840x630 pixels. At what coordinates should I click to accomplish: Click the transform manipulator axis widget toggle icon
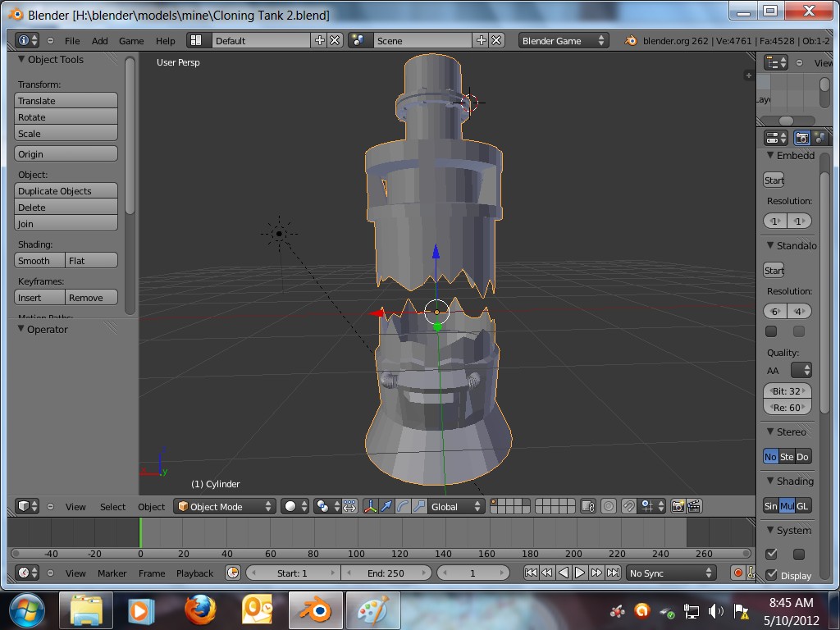[x=369, y=506]
